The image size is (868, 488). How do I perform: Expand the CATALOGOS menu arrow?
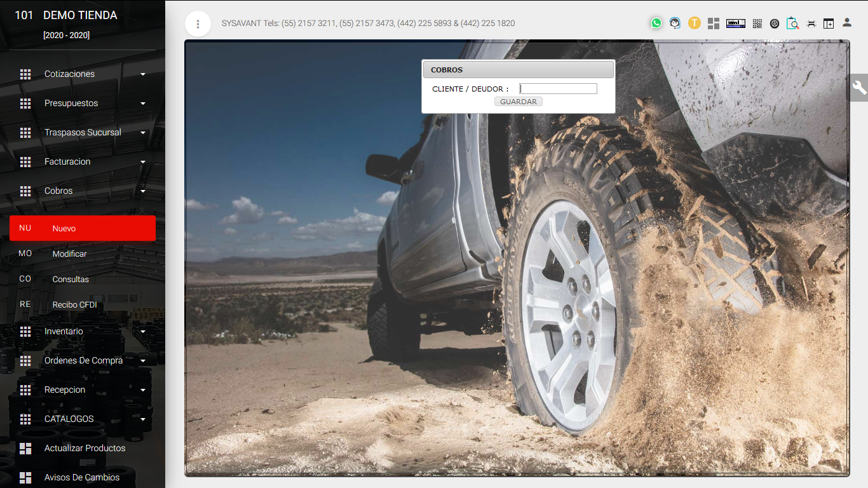[143, 419]
